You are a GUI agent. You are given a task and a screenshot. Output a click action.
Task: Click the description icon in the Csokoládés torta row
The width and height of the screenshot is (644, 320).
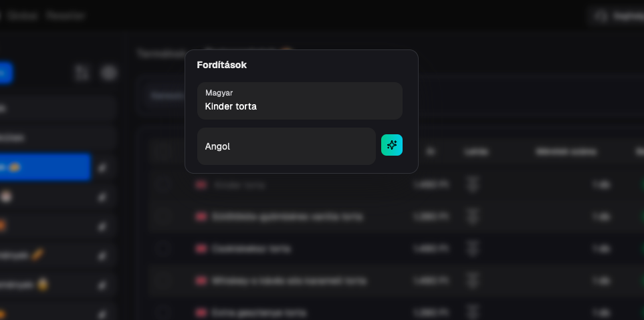(473, 249)
